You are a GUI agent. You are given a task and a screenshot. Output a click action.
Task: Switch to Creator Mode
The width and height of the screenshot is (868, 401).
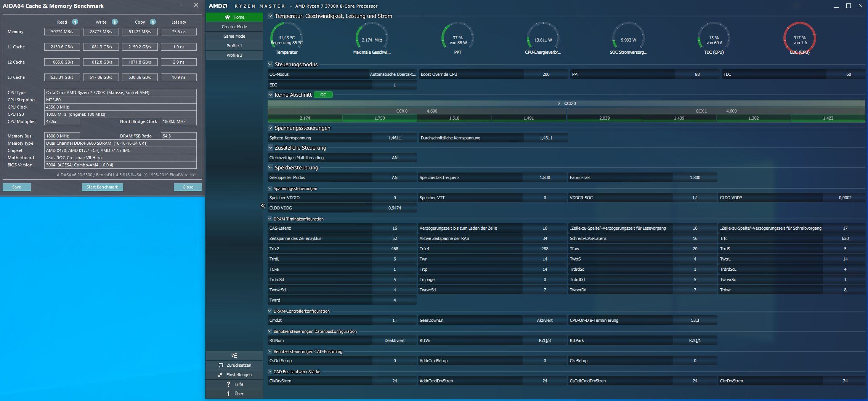[234, 27]
